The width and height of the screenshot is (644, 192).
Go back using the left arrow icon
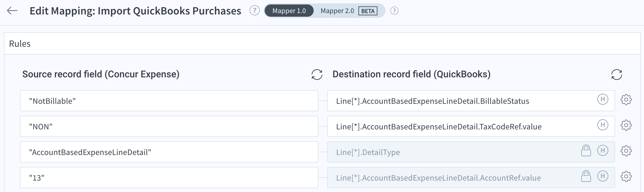tap(12, 11)
